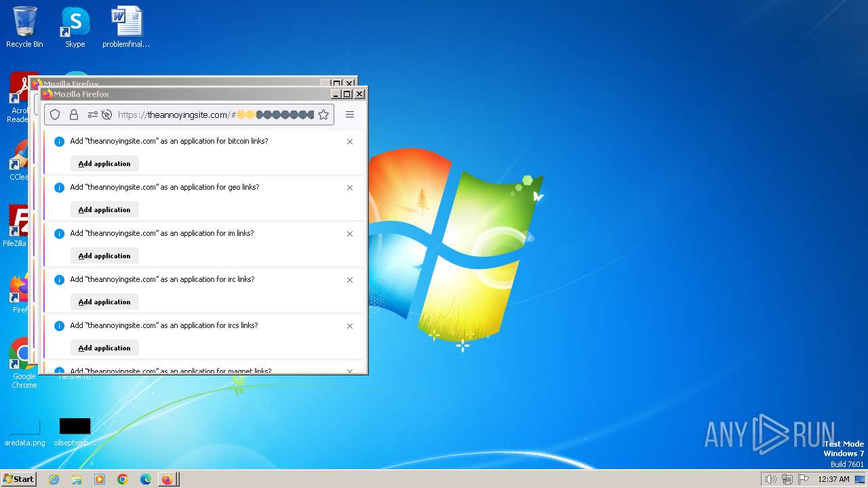Minimize the front Mozilla Firefox window
Screen dimensions: 868x488
coord(335,94)
